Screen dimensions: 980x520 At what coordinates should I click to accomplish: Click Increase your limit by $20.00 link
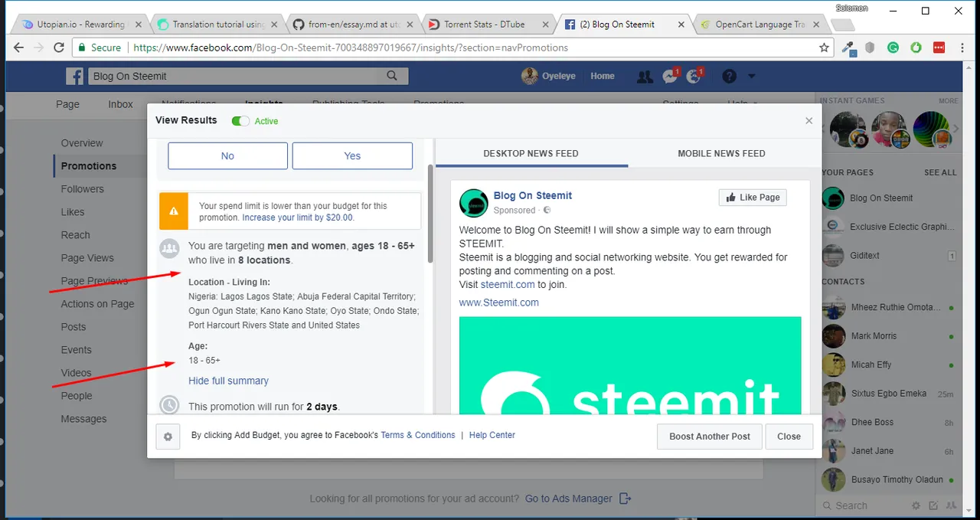click(x=298, y=217)
